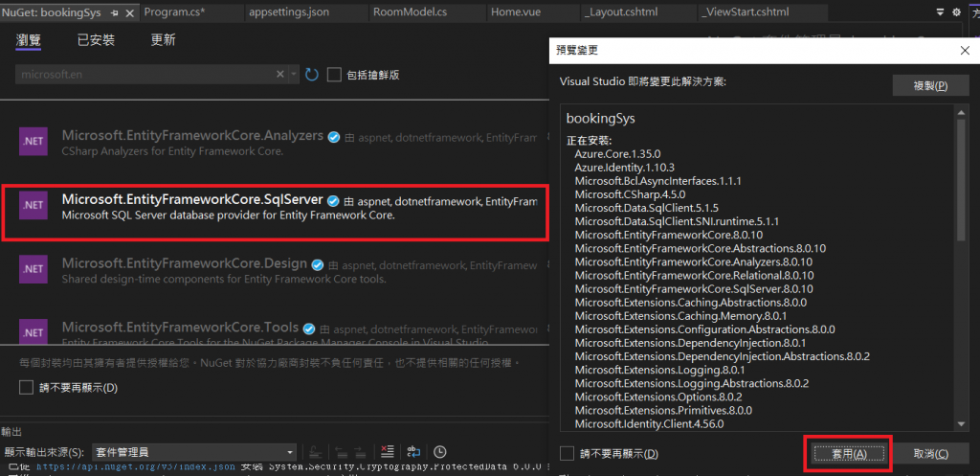Select the Microsoft.EntityFrameworkCore.Analyzers package
The width and height of the screenshot is (980, 476).
click(275, 144)
